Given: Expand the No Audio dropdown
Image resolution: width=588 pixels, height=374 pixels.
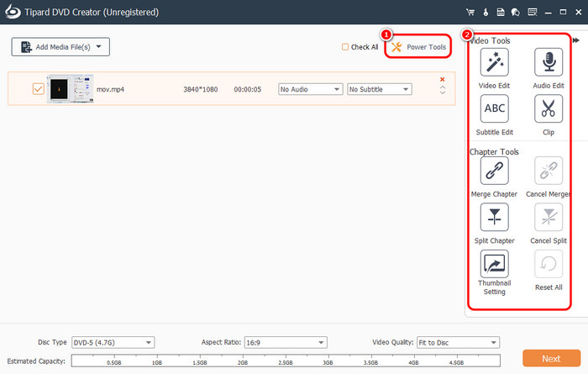Looking at the screenshot, I should click(310, 89).
